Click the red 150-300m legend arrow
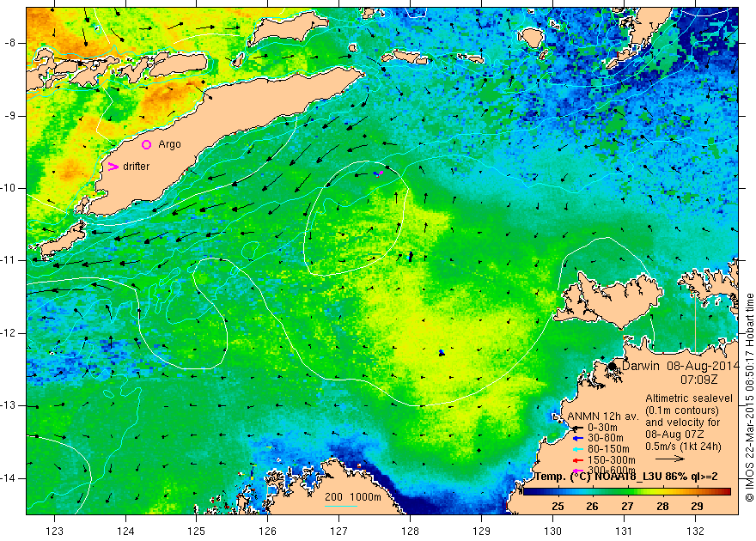 click(x=577, y=460)
